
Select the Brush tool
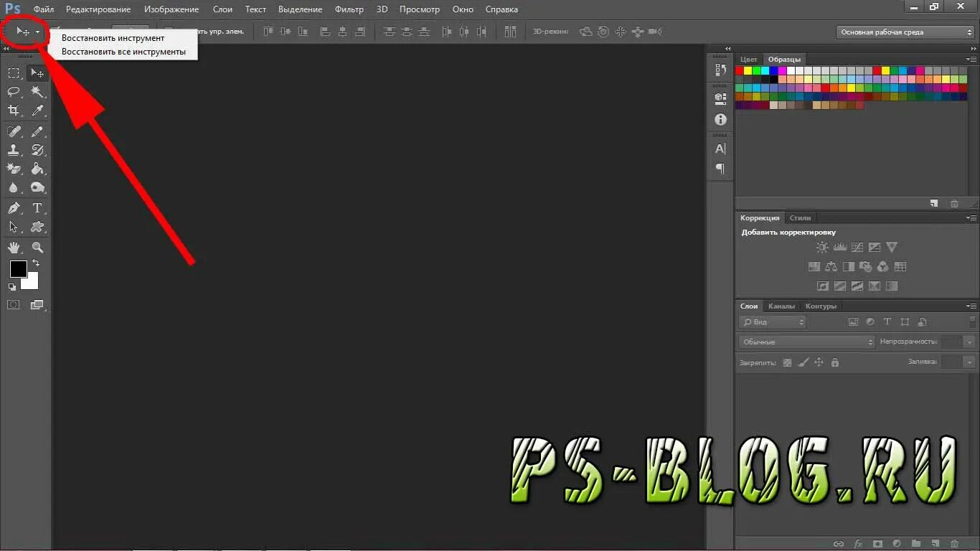point(37,131)
